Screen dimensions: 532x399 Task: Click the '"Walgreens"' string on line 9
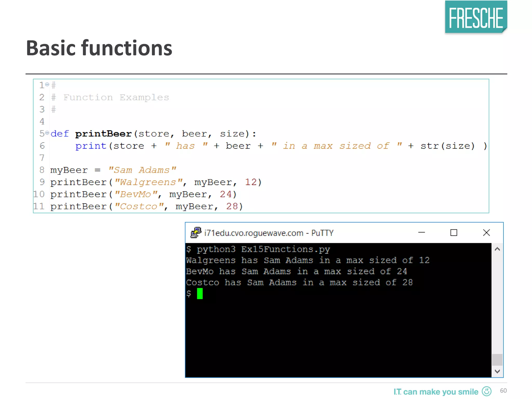(x=149, y=182)
